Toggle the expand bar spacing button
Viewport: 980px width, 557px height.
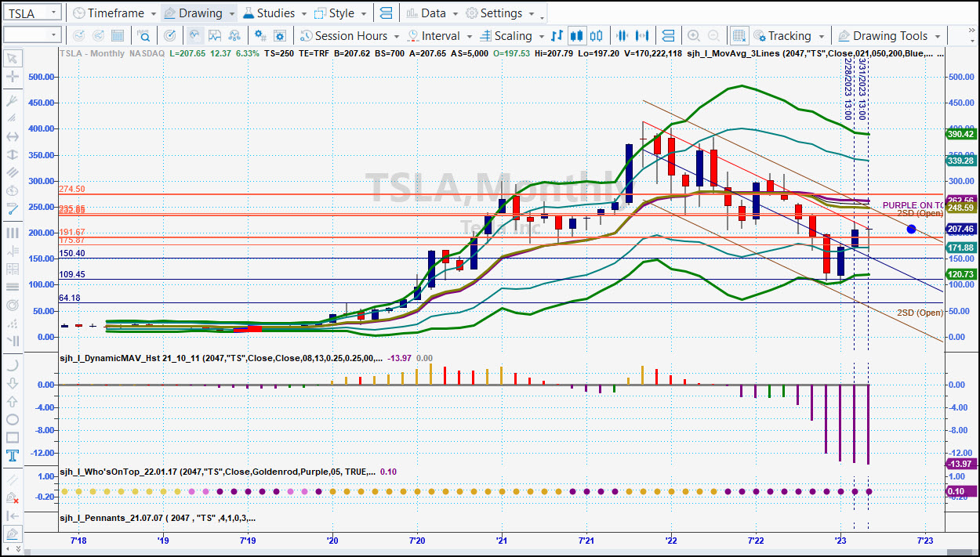tap(642, 35)
